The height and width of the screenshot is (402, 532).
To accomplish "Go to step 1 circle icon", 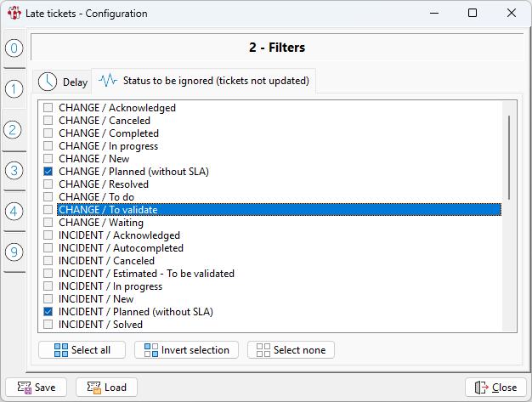I will [14, 88].
